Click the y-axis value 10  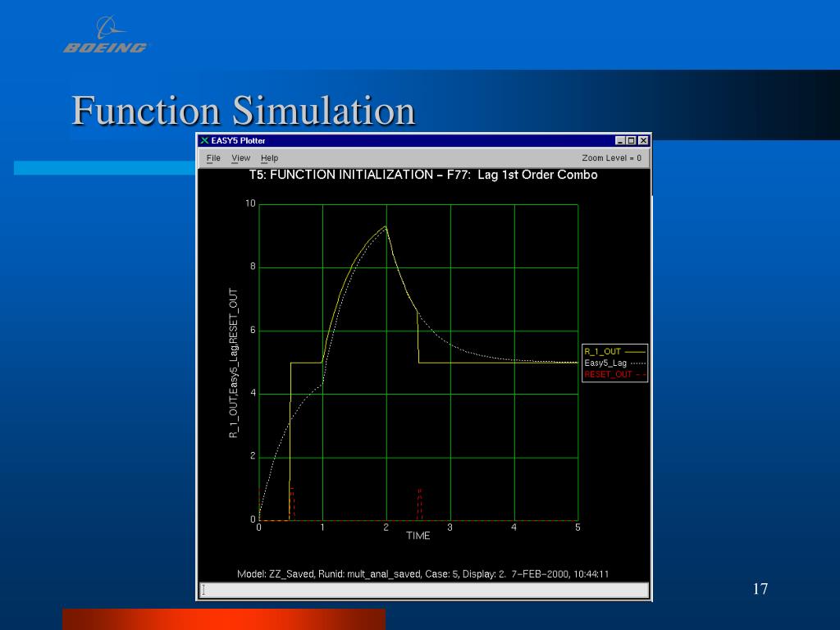tap(250, 203)
